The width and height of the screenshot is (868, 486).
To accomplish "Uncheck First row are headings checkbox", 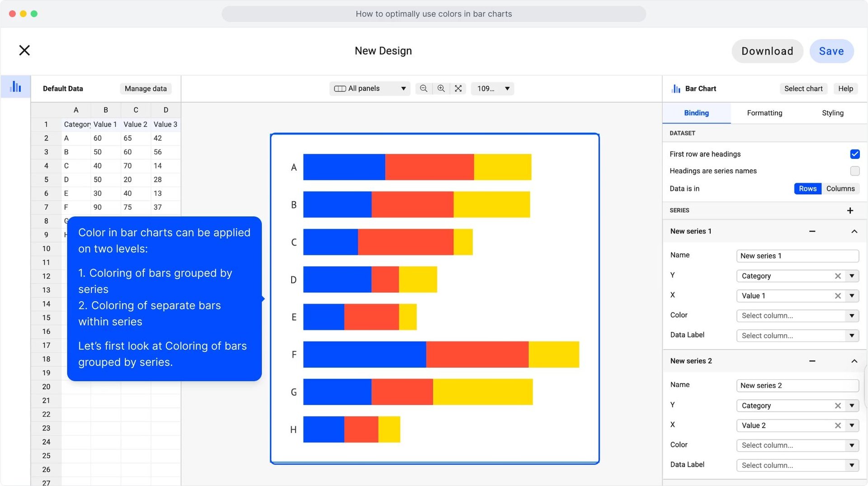I will [x=854, y=154].
